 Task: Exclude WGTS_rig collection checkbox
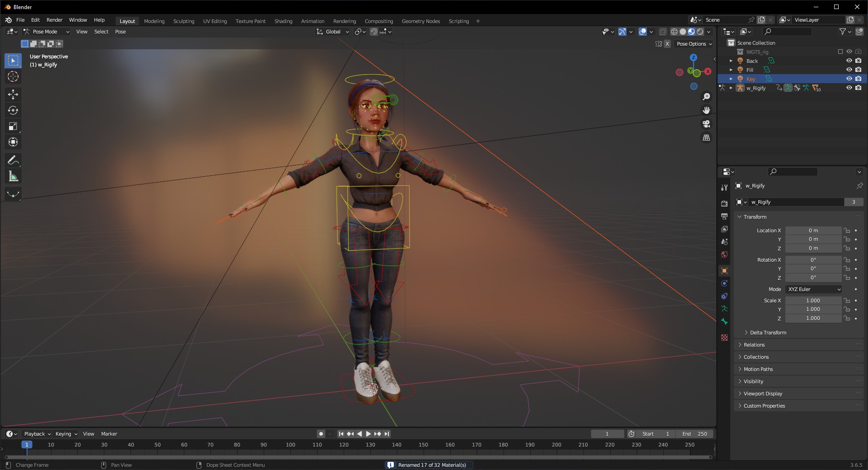pyautogui.click(x=840, y=52)
